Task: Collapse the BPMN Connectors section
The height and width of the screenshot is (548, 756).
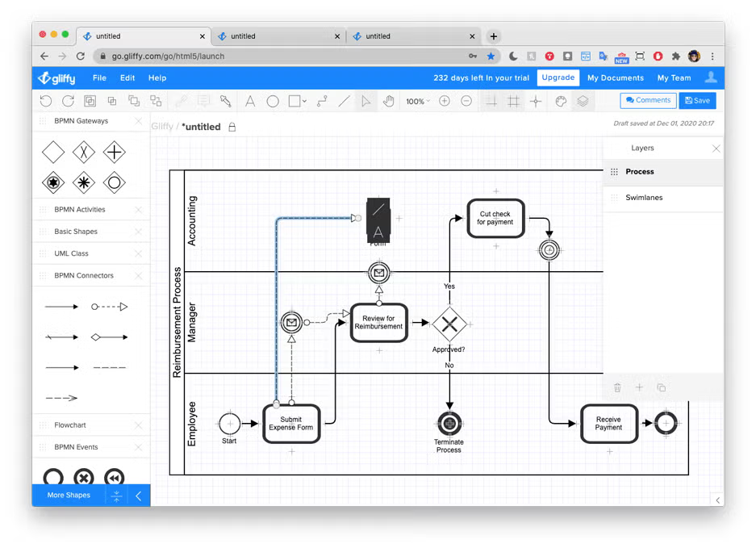Action: tap(84, 275)
